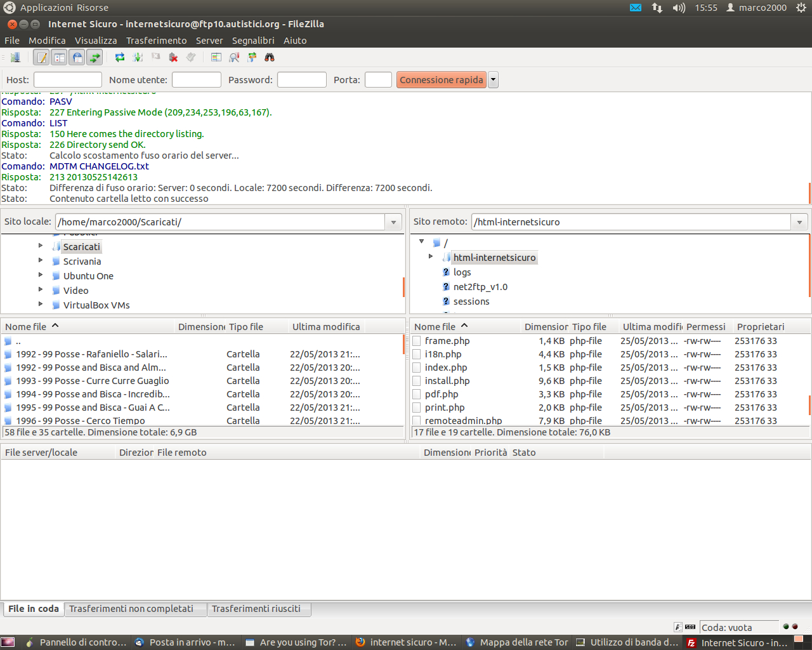812x650 pixels.
Task: Click the cancel current operation icon
Action: point(155,58)
